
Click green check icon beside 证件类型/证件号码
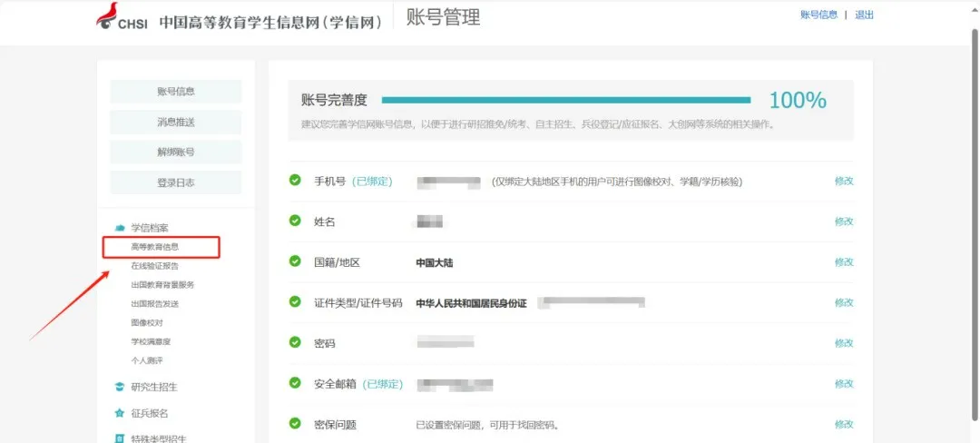pyautogui.click(x=295, y=301)
